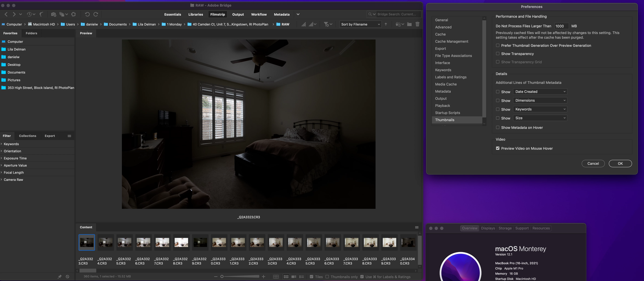Check Thumbnails only option
The width and height of the screenshot is (644, 281).
coord(327,277)
